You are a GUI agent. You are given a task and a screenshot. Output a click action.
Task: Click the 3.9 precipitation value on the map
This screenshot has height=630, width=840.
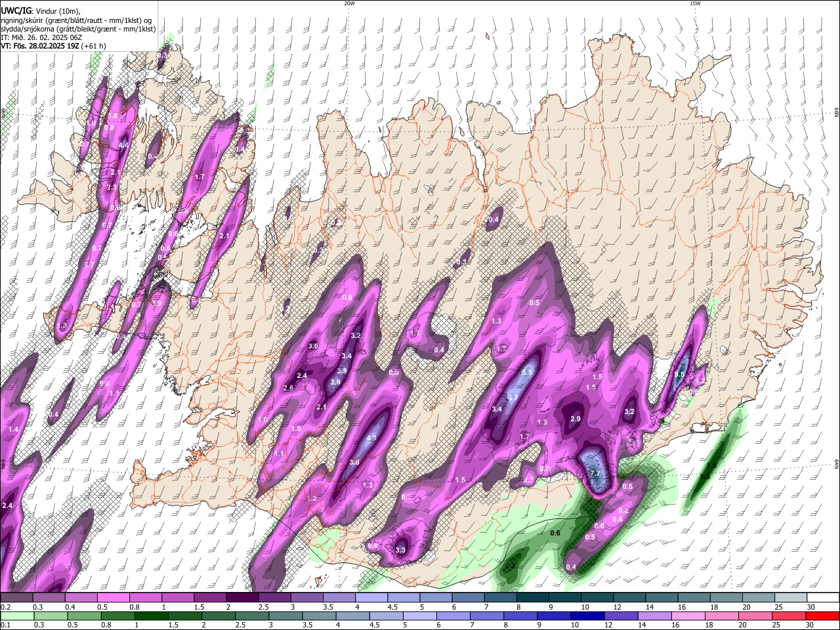click(335, 382)
